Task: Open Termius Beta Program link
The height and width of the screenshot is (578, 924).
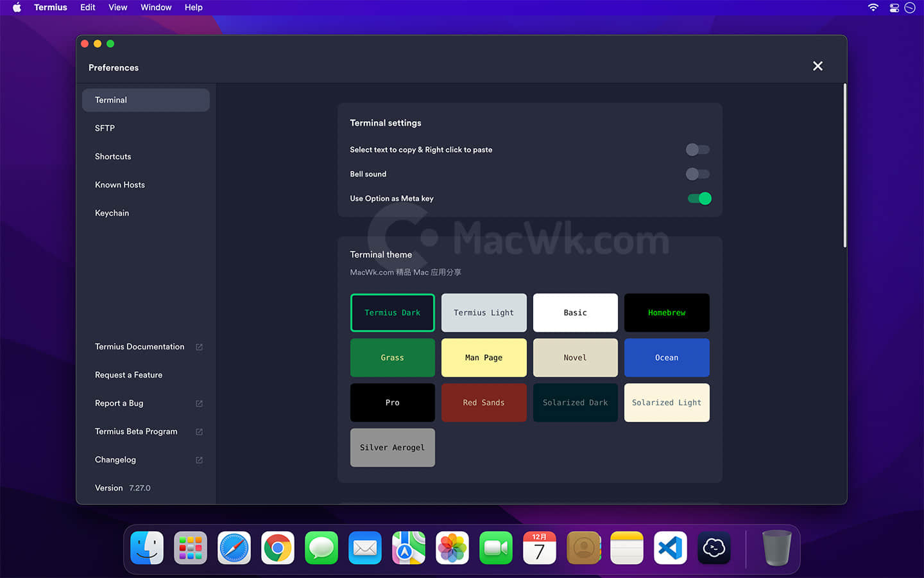Action: 136,432
